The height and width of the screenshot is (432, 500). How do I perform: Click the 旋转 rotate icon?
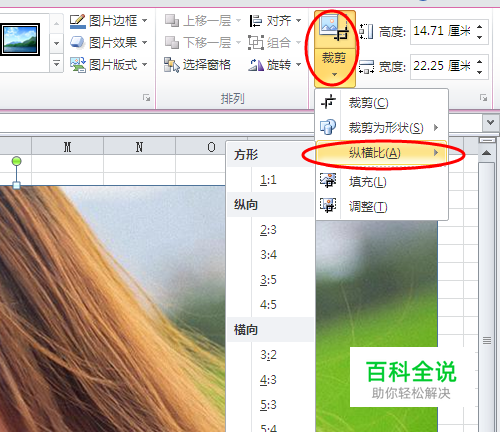(x=256, y=65)
